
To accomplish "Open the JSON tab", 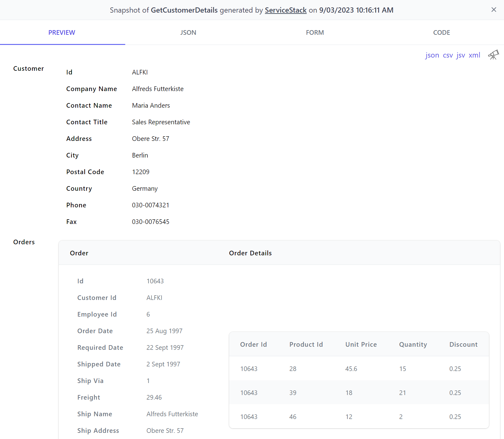I will pyautogui.click(x=188, y=33).
